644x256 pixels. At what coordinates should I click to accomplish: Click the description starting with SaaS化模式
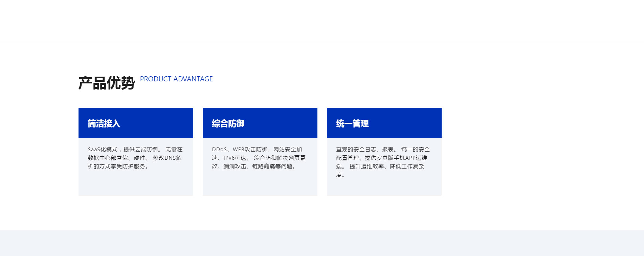click(x=135, y=158)
